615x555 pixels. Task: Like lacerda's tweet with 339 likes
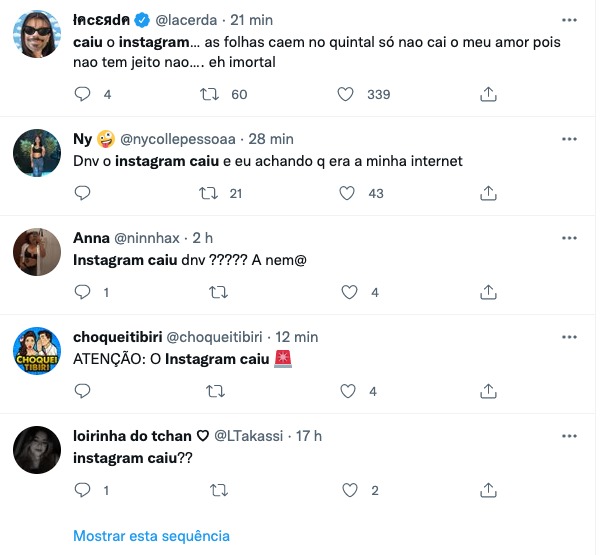tap(348, 94)
